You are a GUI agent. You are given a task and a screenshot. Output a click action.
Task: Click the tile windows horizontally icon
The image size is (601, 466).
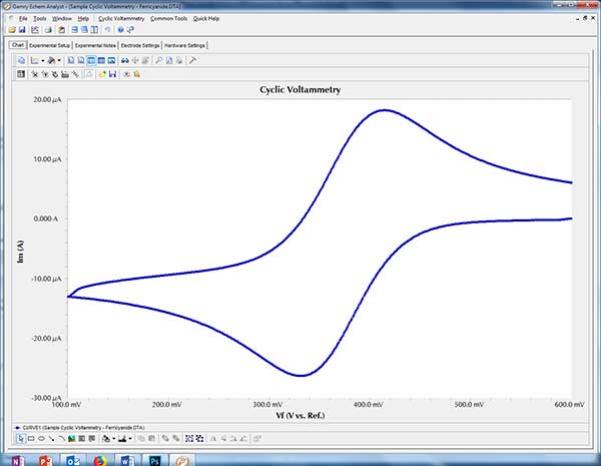[75, 30]
